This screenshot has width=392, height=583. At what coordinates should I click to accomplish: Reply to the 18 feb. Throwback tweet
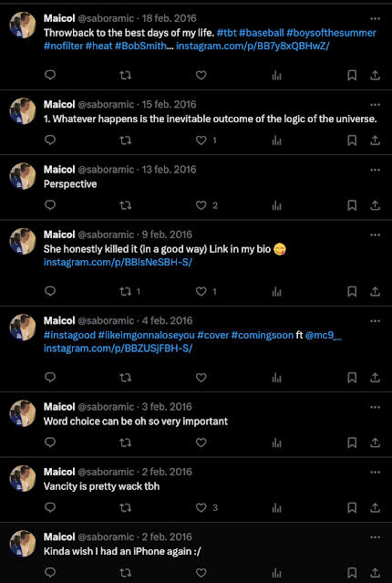tap(50, 76)
